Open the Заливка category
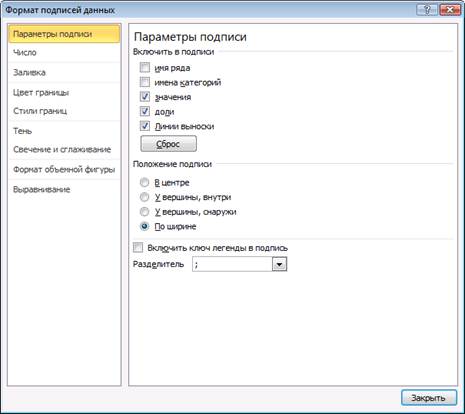Viewport: 465px width, 414px height. (64, 73)
